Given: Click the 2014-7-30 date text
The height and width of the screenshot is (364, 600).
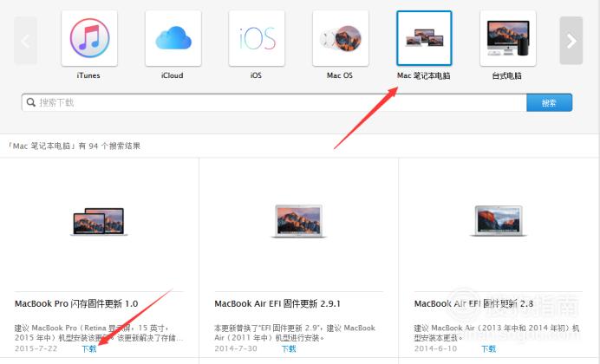Looking at the screenshot, I should pos(236,348).
